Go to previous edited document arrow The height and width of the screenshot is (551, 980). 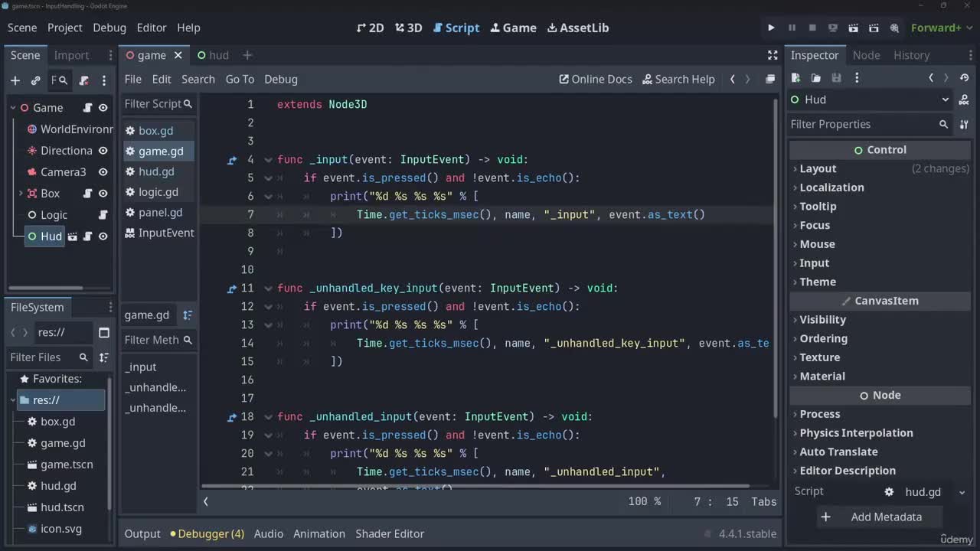tap(733, 79)
